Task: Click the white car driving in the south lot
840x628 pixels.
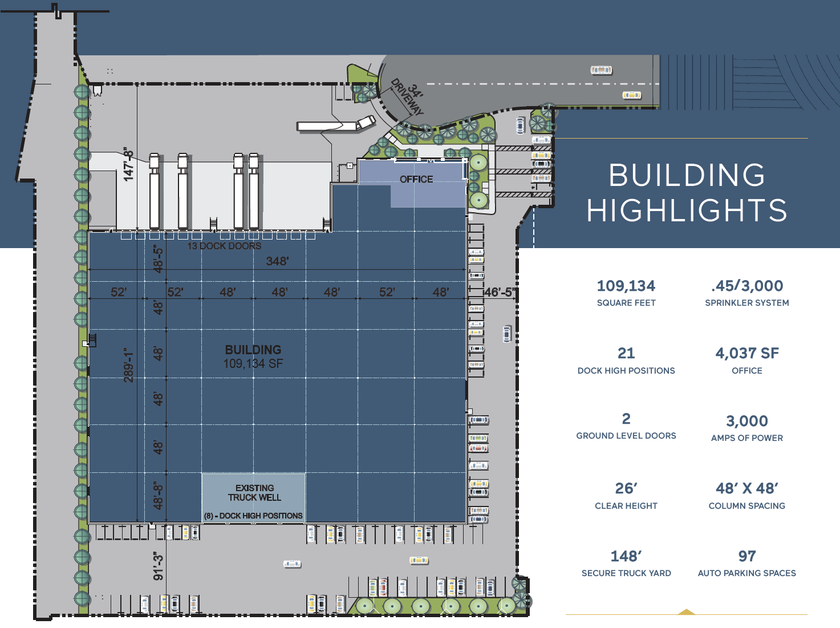Action: click(292, 564)
